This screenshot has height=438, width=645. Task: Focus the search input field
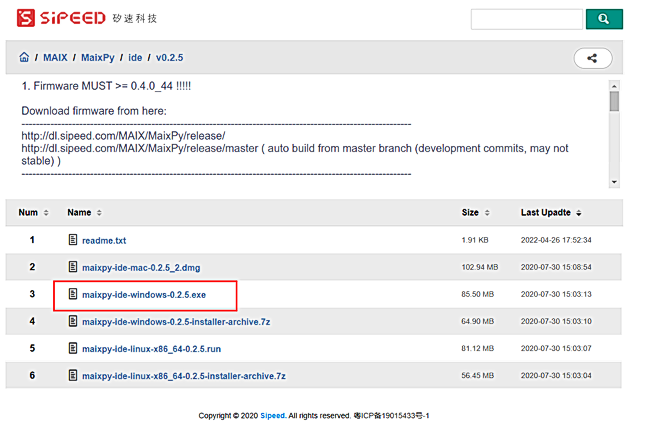pos(527,19)
